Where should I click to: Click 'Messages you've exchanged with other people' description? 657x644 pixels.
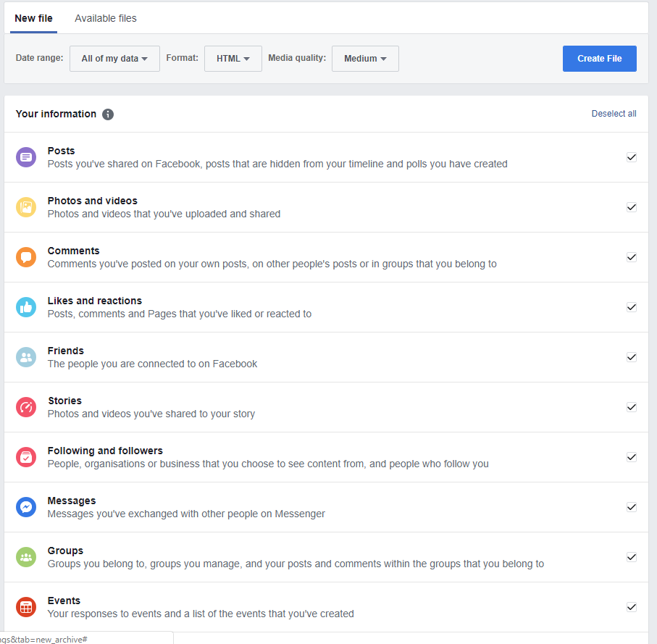click(x=186, y=514)
